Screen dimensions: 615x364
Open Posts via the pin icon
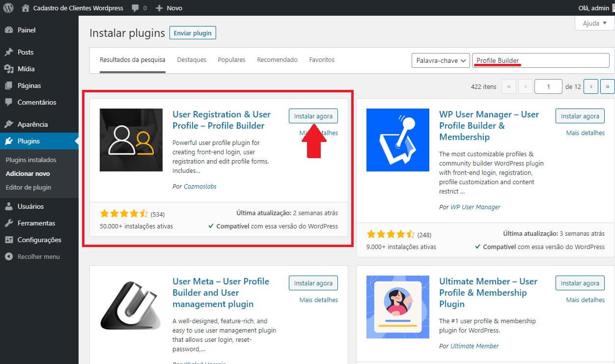[x=8, y=52]
